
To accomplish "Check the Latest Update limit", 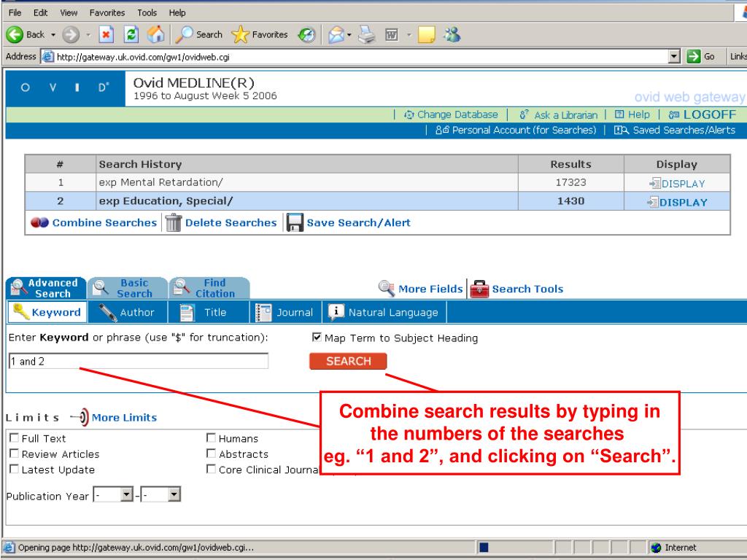I will click(x=15, y=469).
